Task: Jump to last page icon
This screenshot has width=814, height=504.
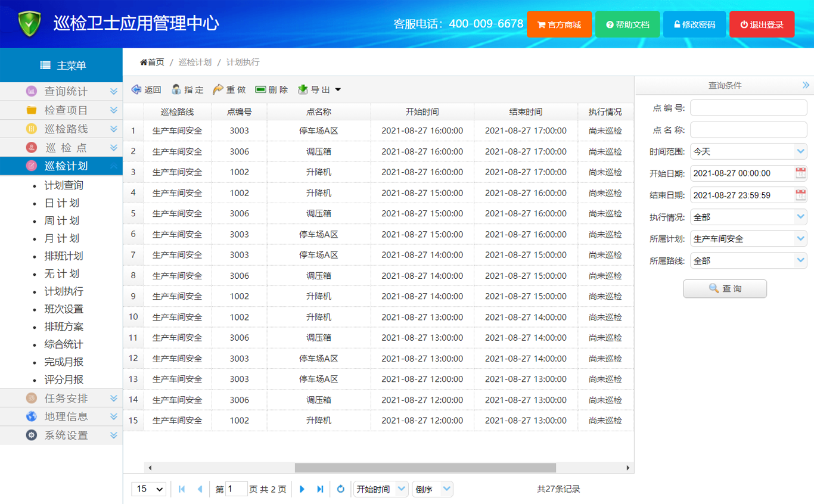Action: (320, 489)
